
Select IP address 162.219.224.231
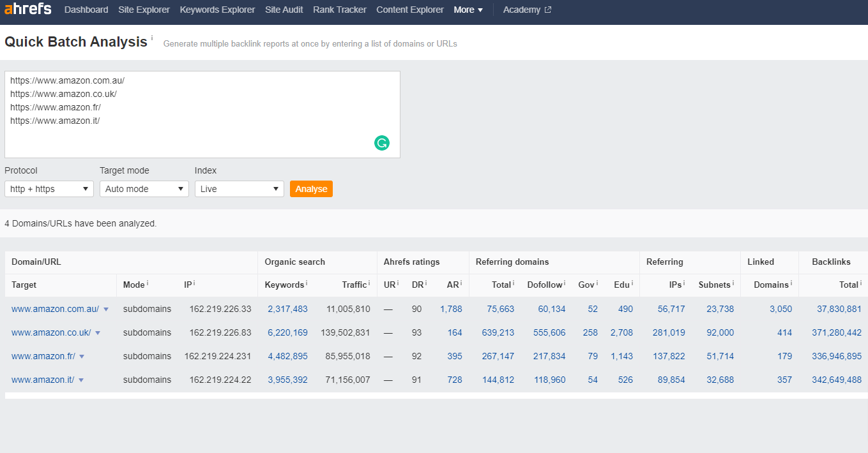(218, 356)
